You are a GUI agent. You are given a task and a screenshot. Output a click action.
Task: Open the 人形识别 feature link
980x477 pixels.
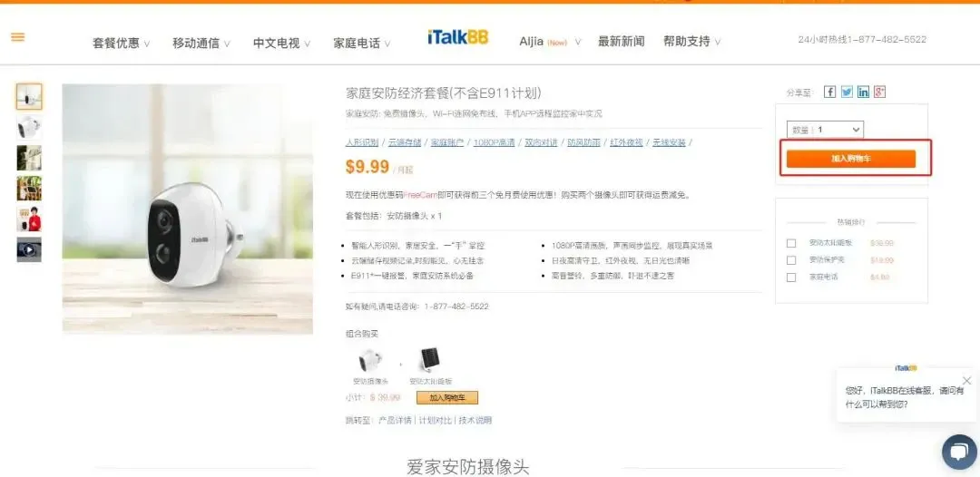click(362, 142)
